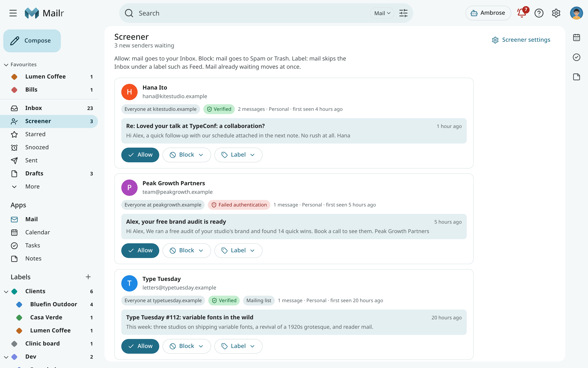Open settings gear in top bar
Image resolution: width=588 pixels, height=368 pixels.
pyautogui.click(x=556, y=13)
